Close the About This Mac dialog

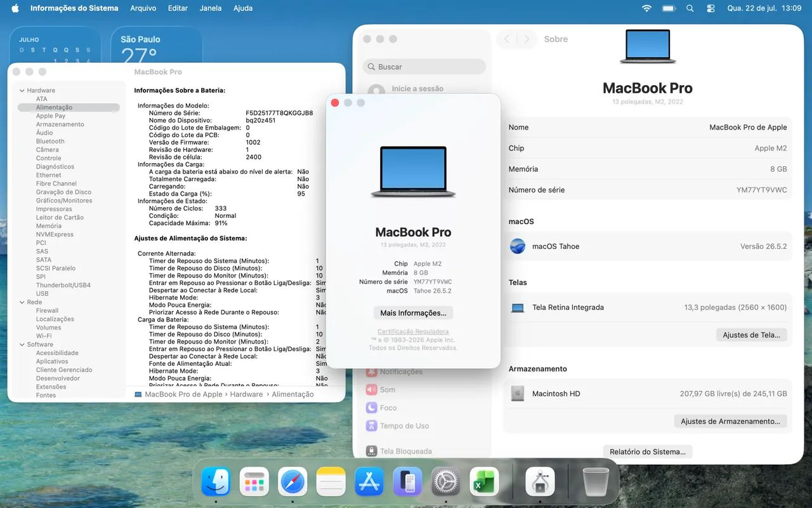pyautogui.click(x=335, y=103)
